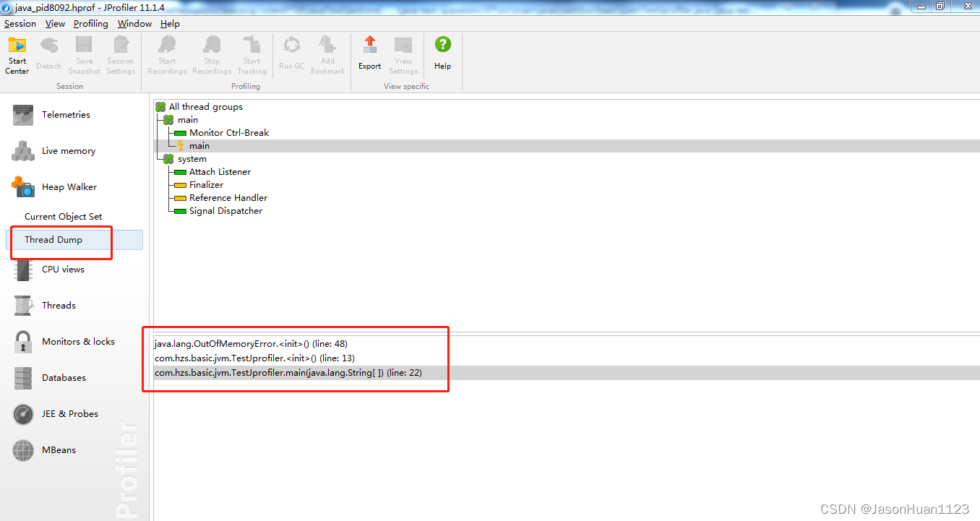Select the Thread Dump view

point(74,240)
